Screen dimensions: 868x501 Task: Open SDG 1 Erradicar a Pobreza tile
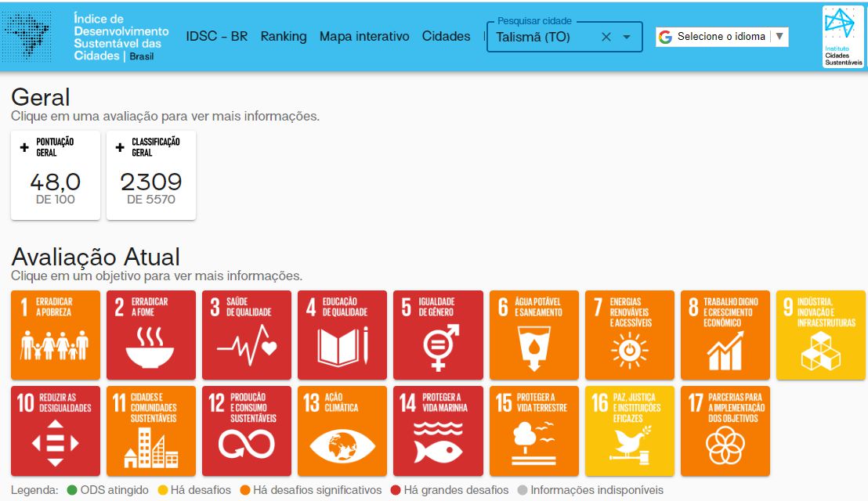[x=56, y=335]
